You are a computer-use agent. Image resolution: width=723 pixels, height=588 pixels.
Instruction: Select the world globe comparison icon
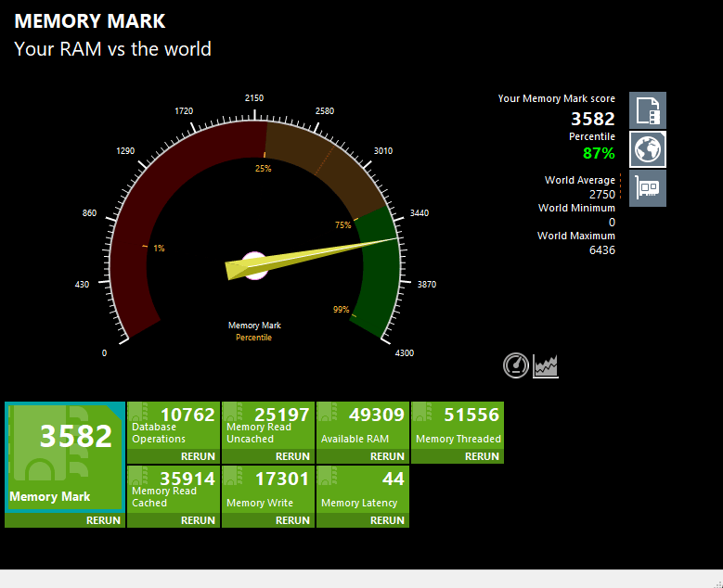click(648, 149)
